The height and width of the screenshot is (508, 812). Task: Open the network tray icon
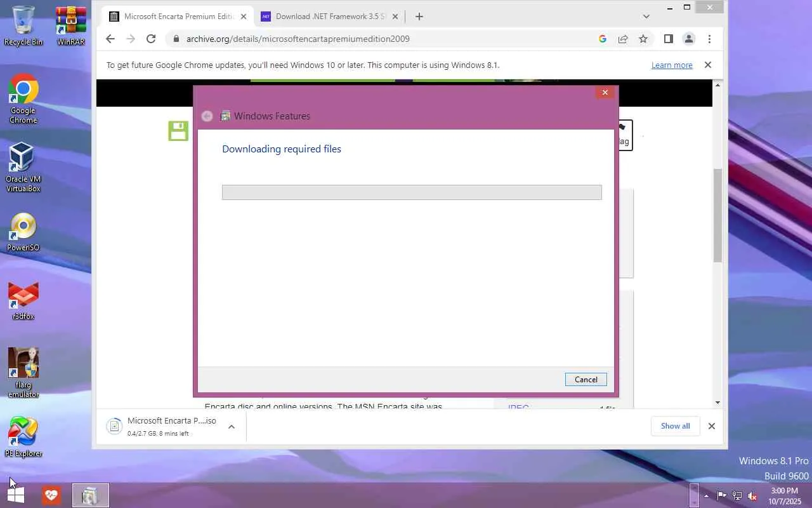pyautogui.click(x=737, y=496)
